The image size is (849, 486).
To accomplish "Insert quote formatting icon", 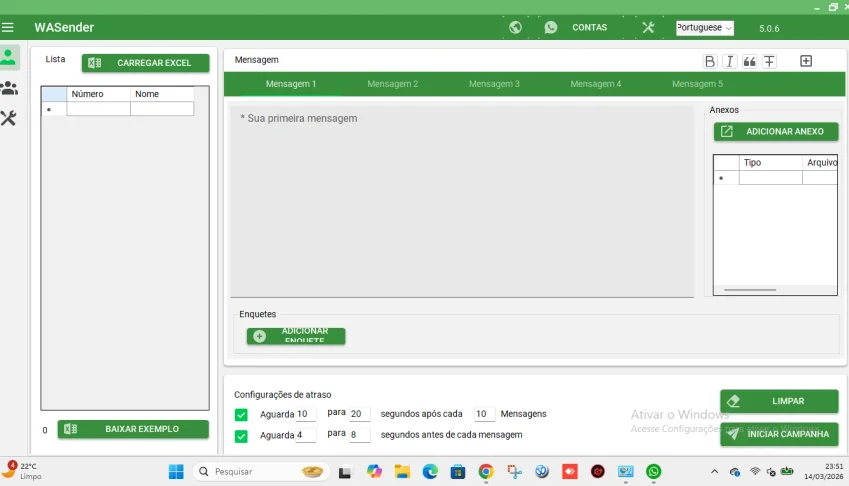I will point(749,61).
